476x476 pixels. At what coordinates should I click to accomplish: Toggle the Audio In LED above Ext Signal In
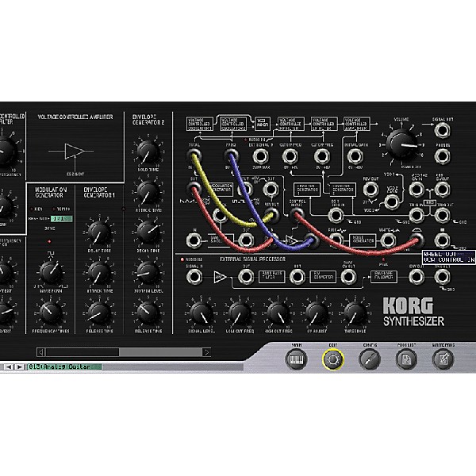click(245, 140)
